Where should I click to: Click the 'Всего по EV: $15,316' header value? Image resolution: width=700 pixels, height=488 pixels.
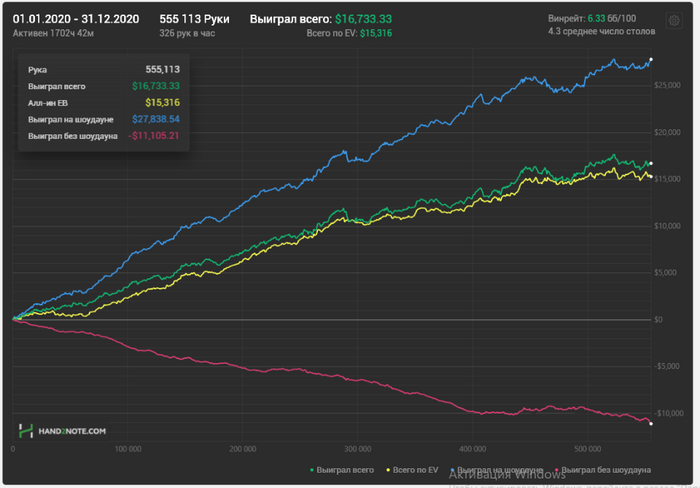tap(349, 33)
